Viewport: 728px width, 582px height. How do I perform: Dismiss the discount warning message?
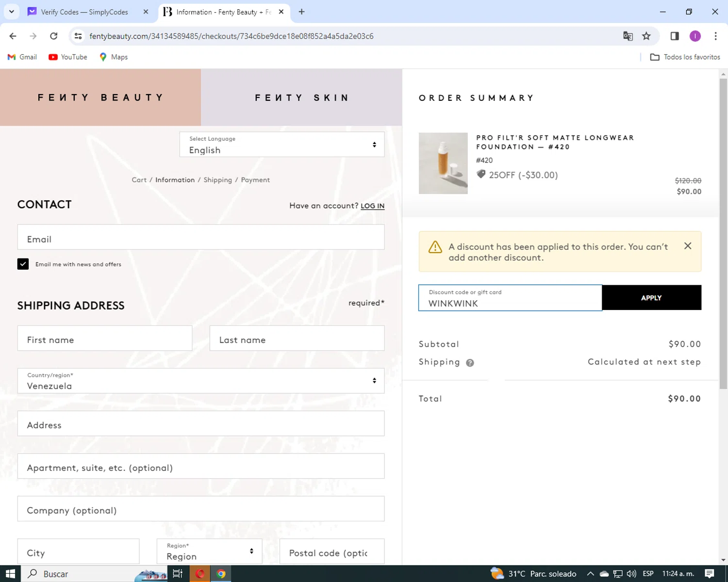pyautogui.click(x=688, y=246)
